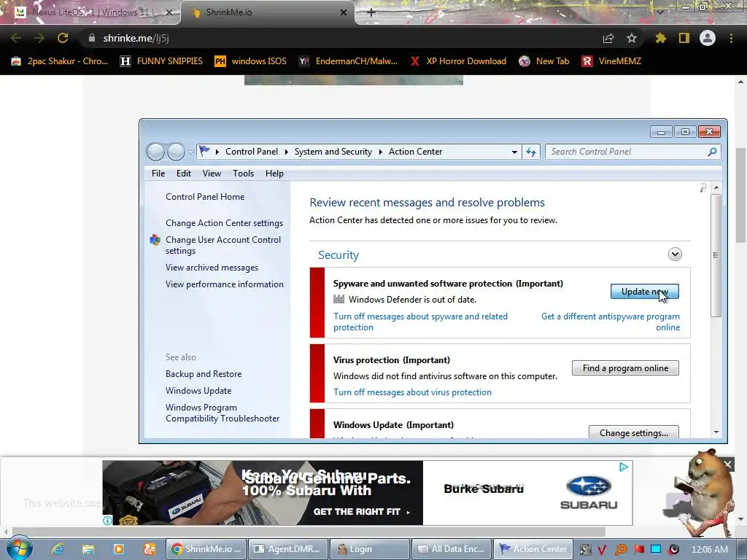
Task: Open Backup and Restore link
Action: [x=204, y=374]
